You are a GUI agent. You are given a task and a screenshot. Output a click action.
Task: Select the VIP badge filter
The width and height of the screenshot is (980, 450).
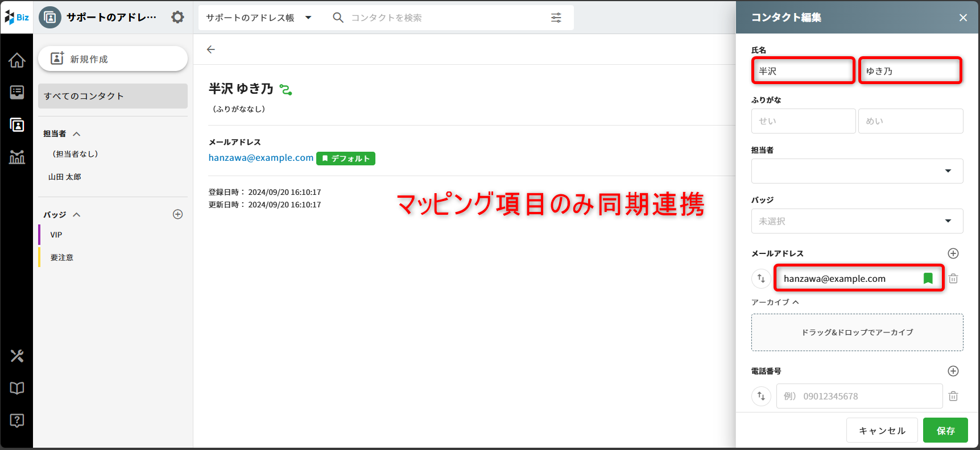(x=56, y=235)
